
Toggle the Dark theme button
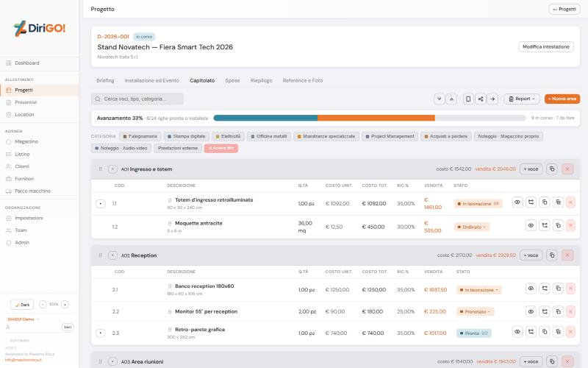[x=22, y=305]
